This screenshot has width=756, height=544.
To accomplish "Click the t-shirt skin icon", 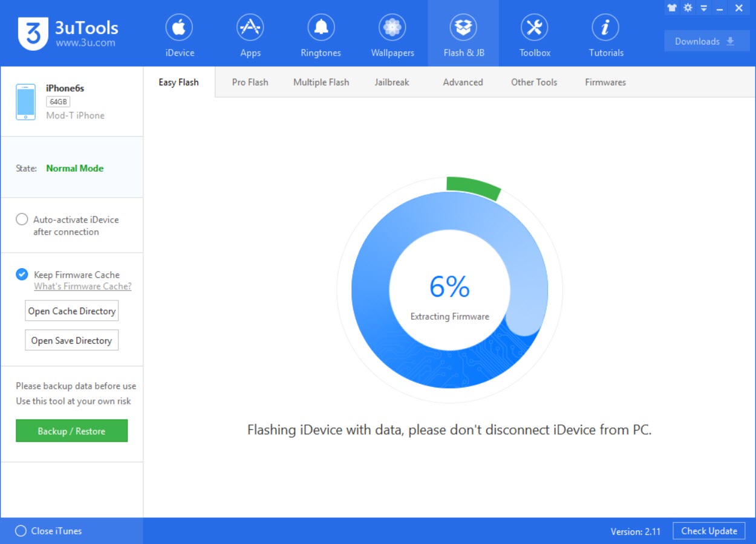I will tap(671, 8).
